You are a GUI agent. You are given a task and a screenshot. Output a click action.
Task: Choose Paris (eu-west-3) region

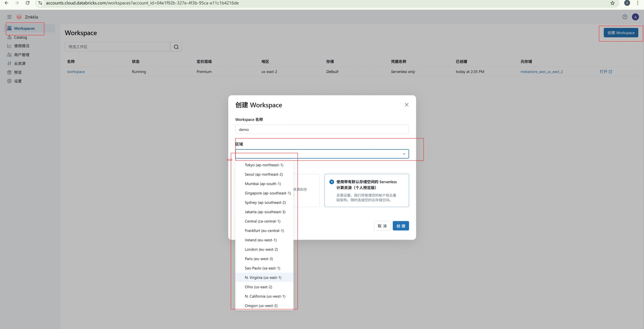[264, 259]
